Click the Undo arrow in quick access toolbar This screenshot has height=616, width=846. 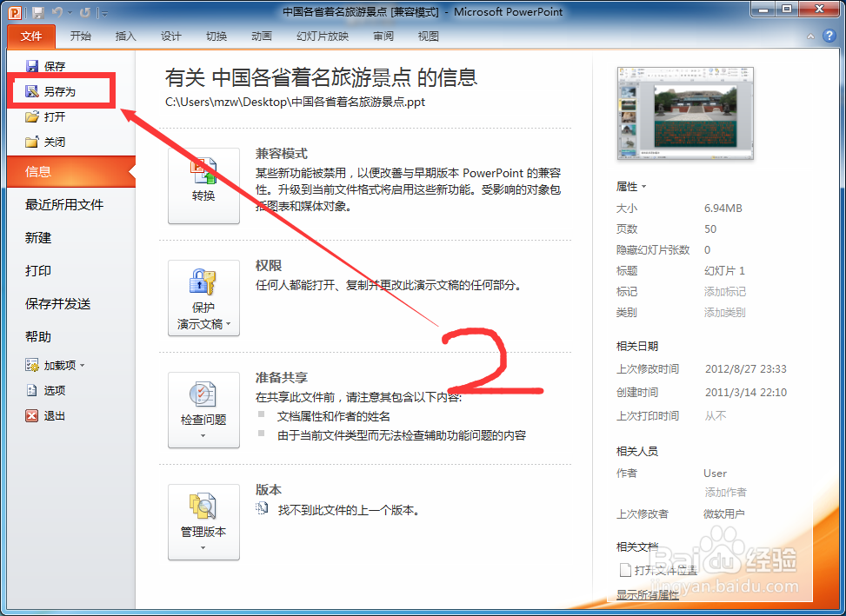pos(57,12)
